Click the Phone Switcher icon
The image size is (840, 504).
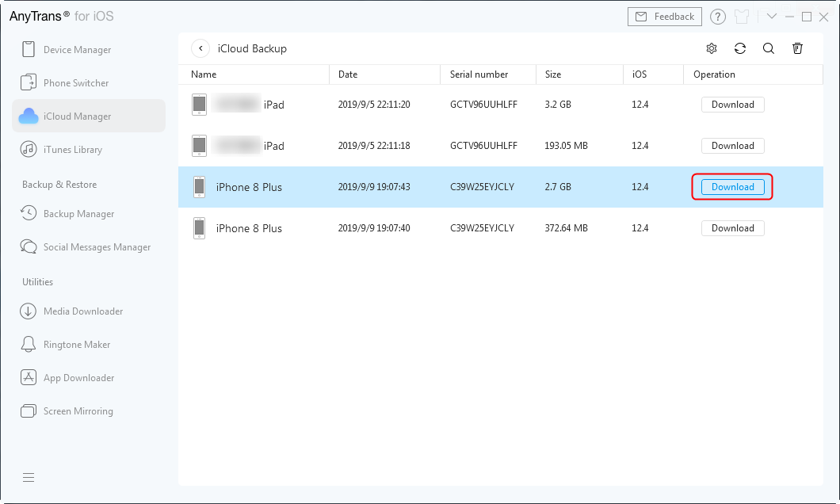(x=28, y=82)
